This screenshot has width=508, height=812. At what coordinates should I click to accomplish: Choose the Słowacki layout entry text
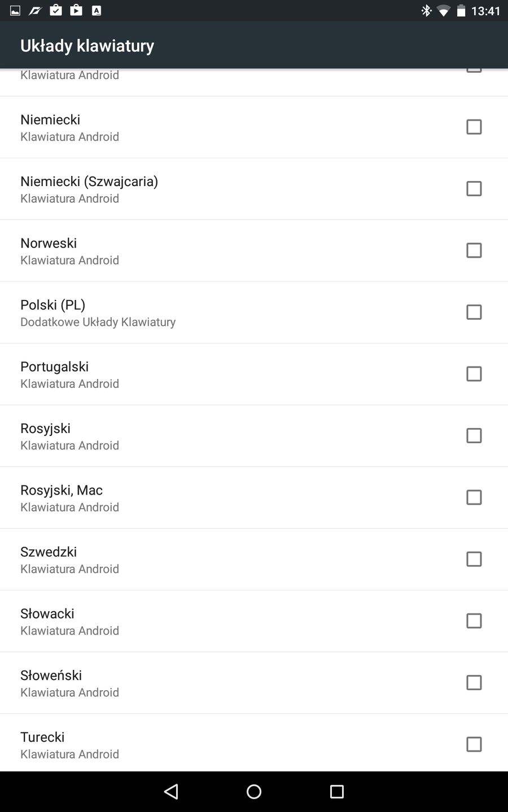(47, 614)
